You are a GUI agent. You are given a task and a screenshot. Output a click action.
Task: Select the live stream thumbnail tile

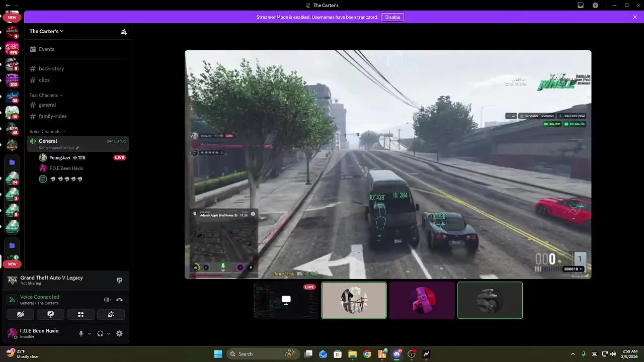point(286,300)
